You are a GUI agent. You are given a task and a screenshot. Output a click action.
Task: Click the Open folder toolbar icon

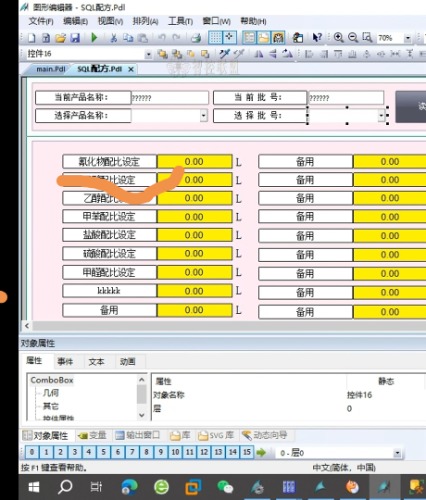(60, 38)
